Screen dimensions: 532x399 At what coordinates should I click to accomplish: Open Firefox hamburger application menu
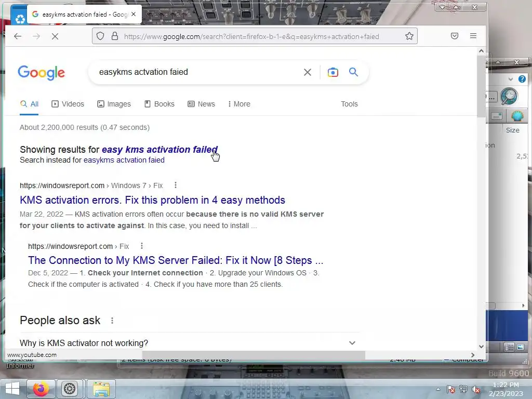pyautogui.click(x=473, y=36)
